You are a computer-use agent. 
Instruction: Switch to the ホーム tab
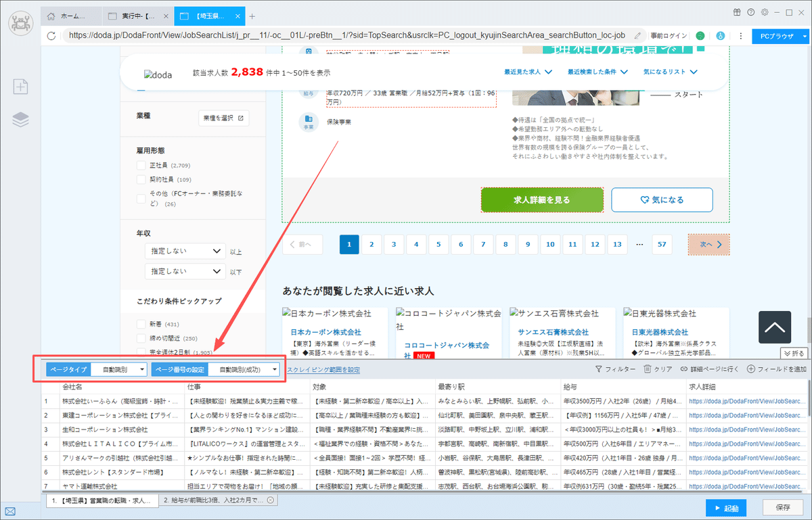pos(73,16)
